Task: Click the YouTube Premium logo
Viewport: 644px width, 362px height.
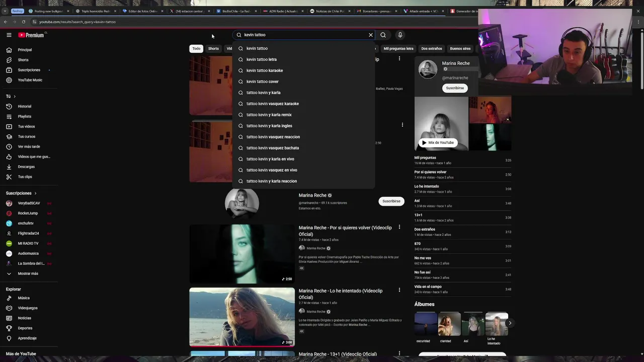Action: click(x=32, y=35)
